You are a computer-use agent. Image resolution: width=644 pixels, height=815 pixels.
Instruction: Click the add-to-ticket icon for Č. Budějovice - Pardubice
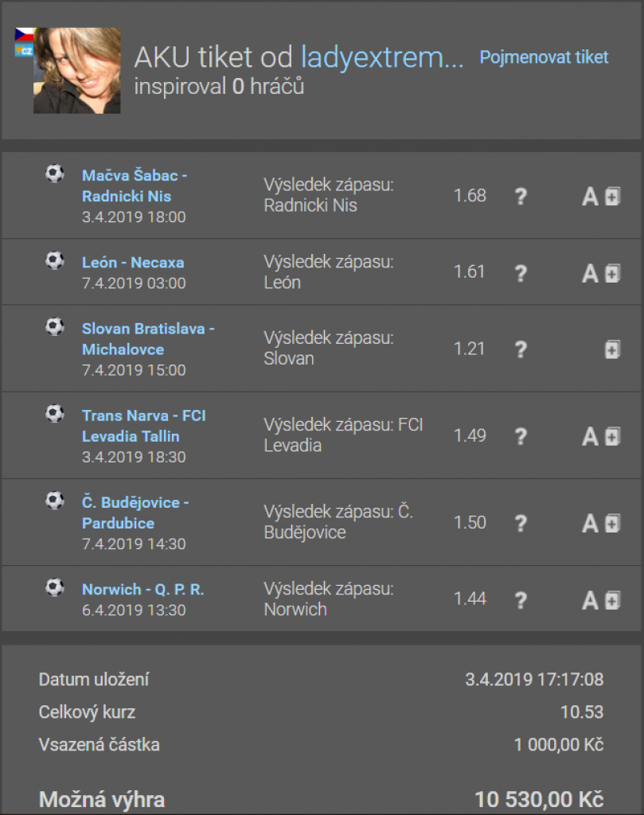[x=612, y=523]
